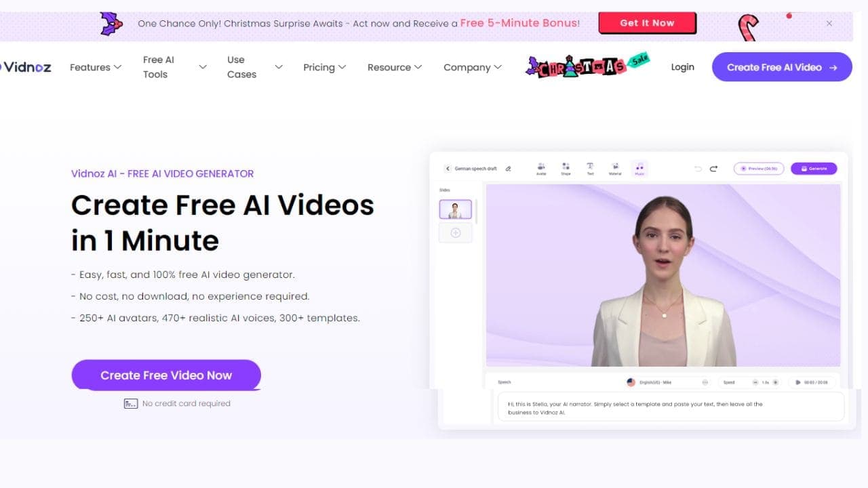Open the Shape tool

(566, 167)
